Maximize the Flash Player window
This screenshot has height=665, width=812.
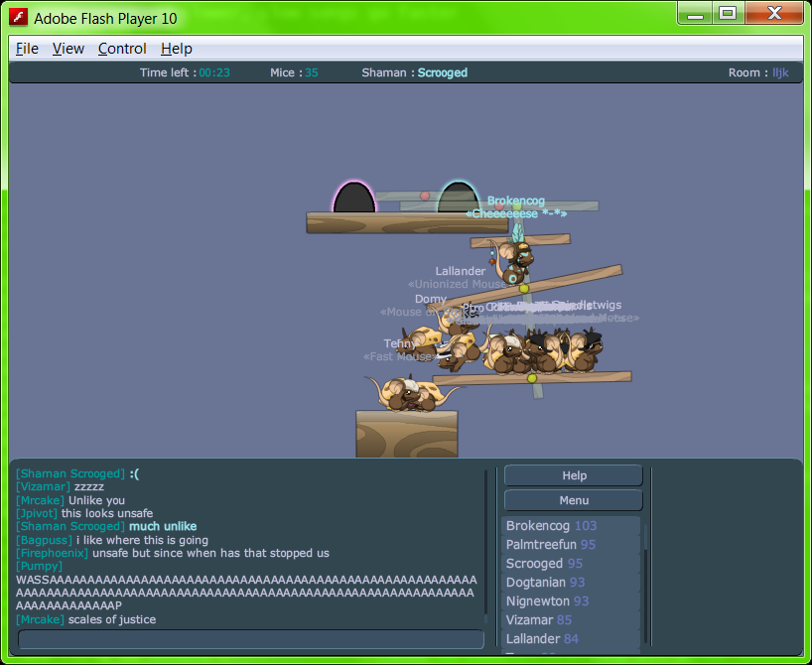pyautogui.click(x=728, y=13)
